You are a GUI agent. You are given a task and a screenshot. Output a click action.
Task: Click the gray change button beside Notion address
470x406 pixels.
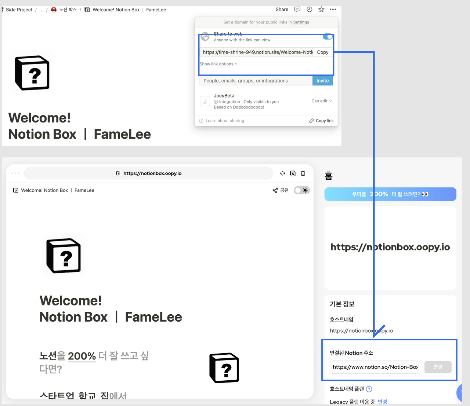click(x=438, y=367)
